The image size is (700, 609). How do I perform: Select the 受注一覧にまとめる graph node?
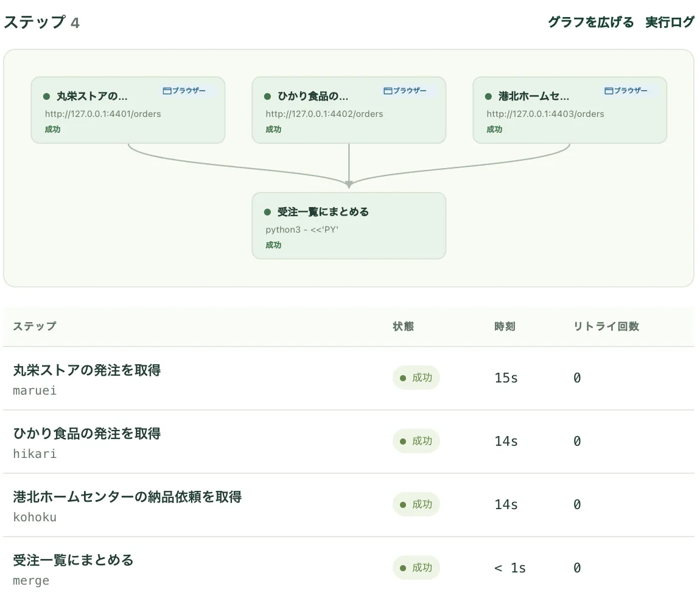[349, 226]
